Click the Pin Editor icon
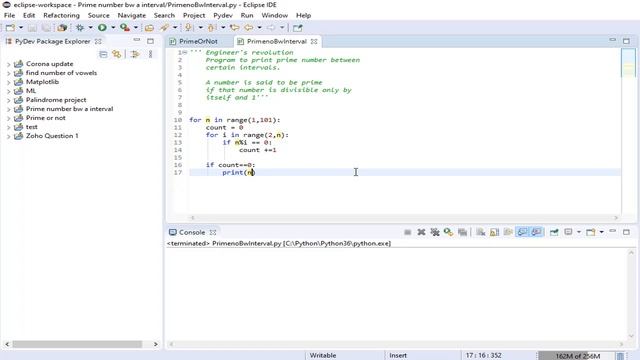 pos(298,28)
